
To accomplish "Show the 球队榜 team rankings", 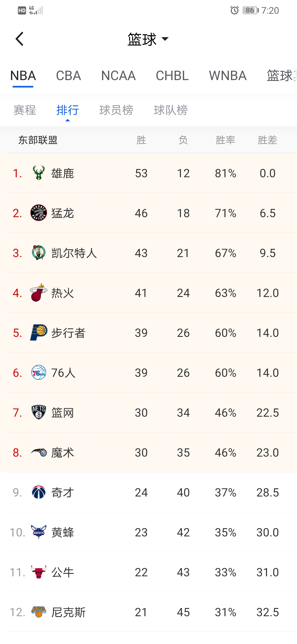I will tap(170, 110).
